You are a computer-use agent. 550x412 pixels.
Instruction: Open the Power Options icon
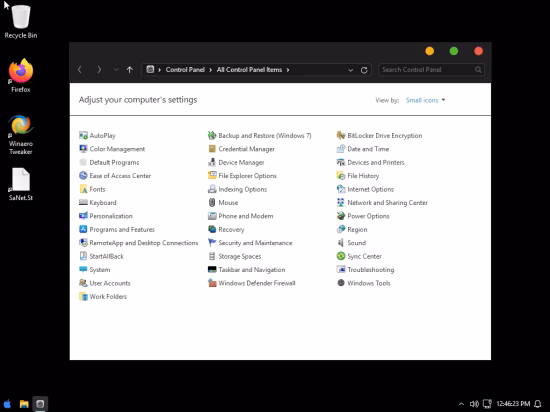341,216
